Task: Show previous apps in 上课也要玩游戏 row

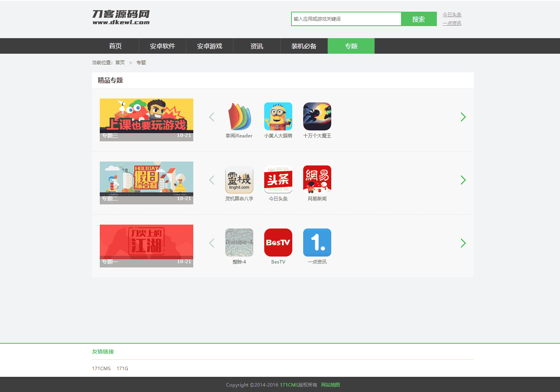Action: point(212,117)
